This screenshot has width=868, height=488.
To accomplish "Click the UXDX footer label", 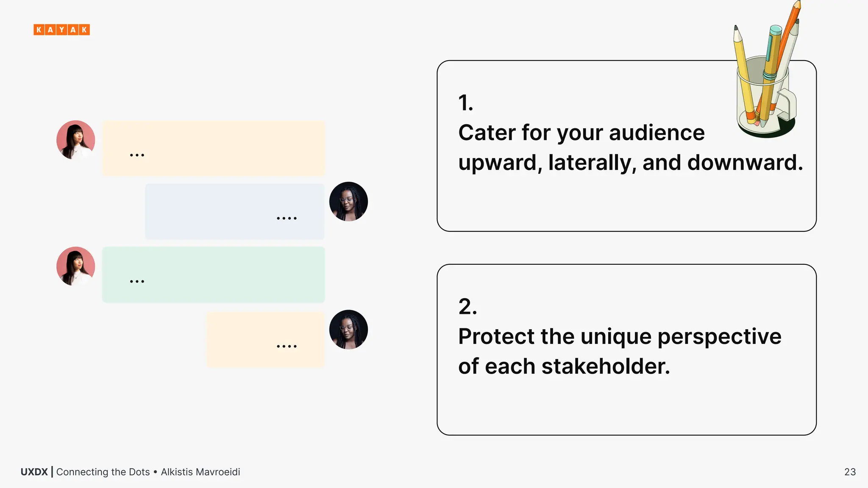I will pos(34,472).
